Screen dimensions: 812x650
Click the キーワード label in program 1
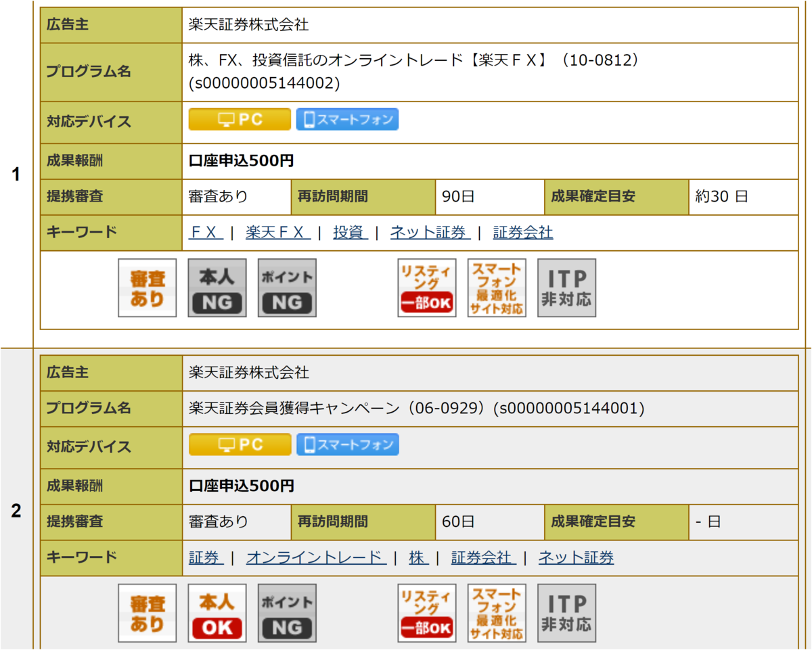coord(82,232)
